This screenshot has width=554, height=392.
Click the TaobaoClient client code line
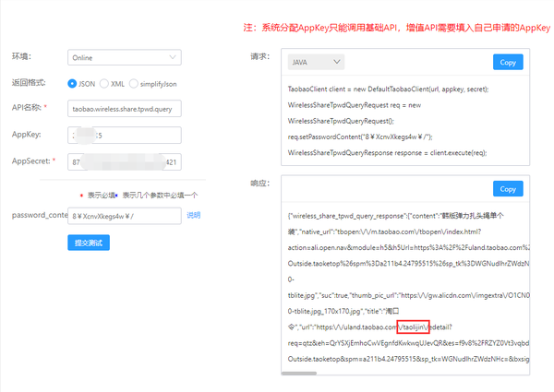pos(388,89)
